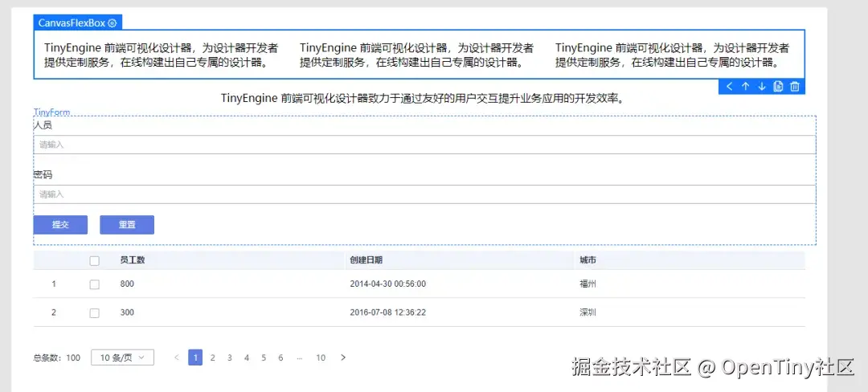868x392 pixels.
Task: Click the 城市 column header
Action: (x=588, y=260)
